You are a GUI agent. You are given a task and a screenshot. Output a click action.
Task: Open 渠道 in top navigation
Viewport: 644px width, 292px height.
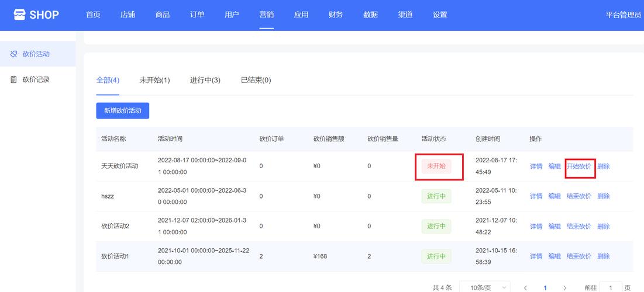pos(405,15)
